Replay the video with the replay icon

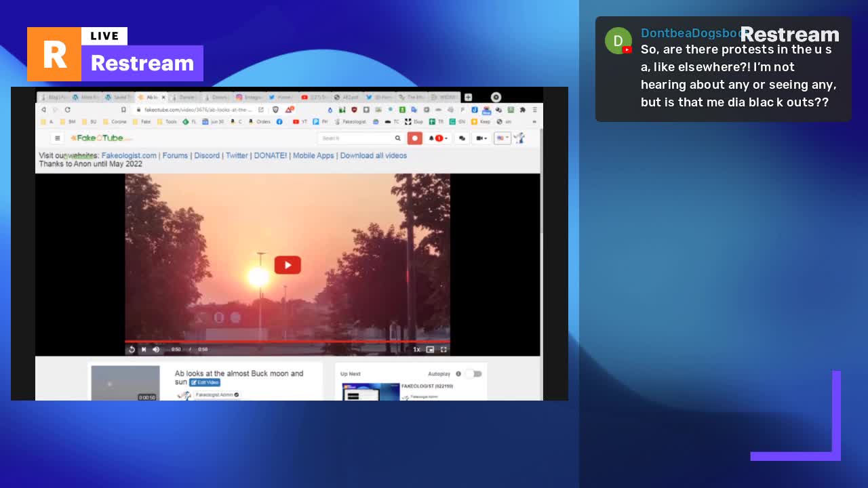(x=132, y=350)
